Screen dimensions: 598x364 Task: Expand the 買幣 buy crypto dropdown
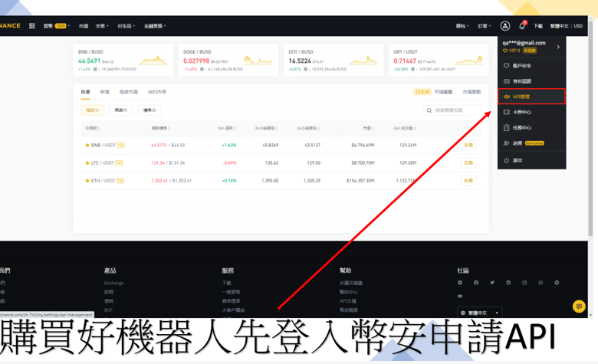[x=57, y=26]
